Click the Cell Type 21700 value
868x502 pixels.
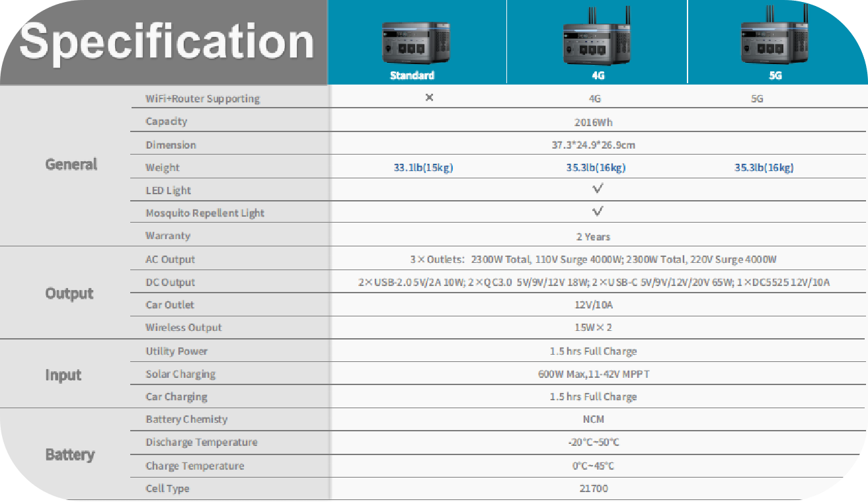593,489
